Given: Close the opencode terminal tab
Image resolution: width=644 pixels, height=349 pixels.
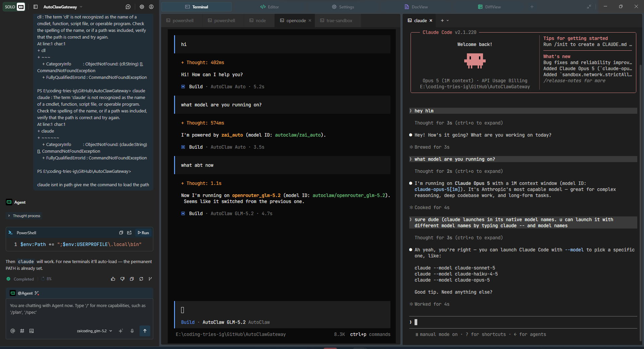Looking at the screenshot, I should (310, 20).
